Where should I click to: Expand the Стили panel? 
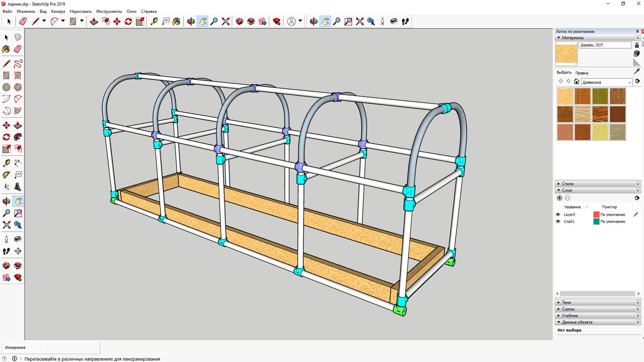pos(568,184)
